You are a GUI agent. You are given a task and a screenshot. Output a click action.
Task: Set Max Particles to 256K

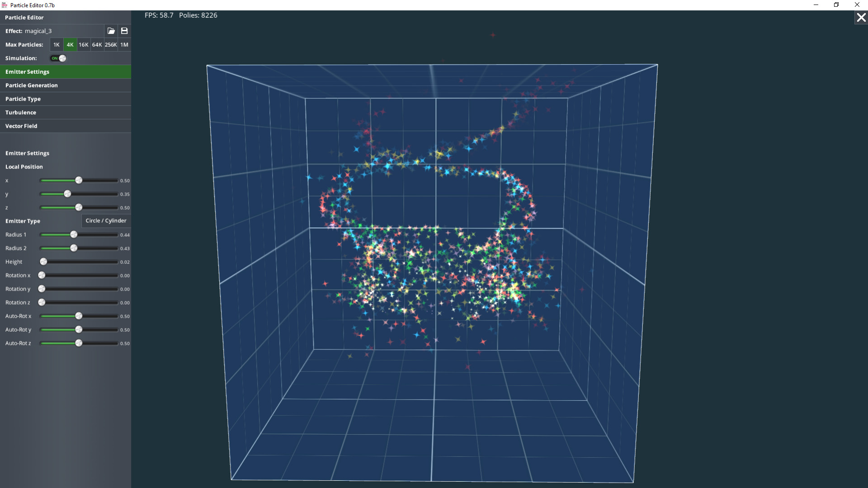tap(111, 45)
